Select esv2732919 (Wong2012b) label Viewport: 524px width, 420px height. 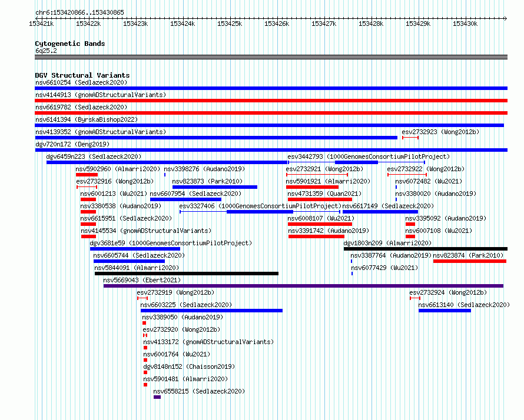pos(175,292)
